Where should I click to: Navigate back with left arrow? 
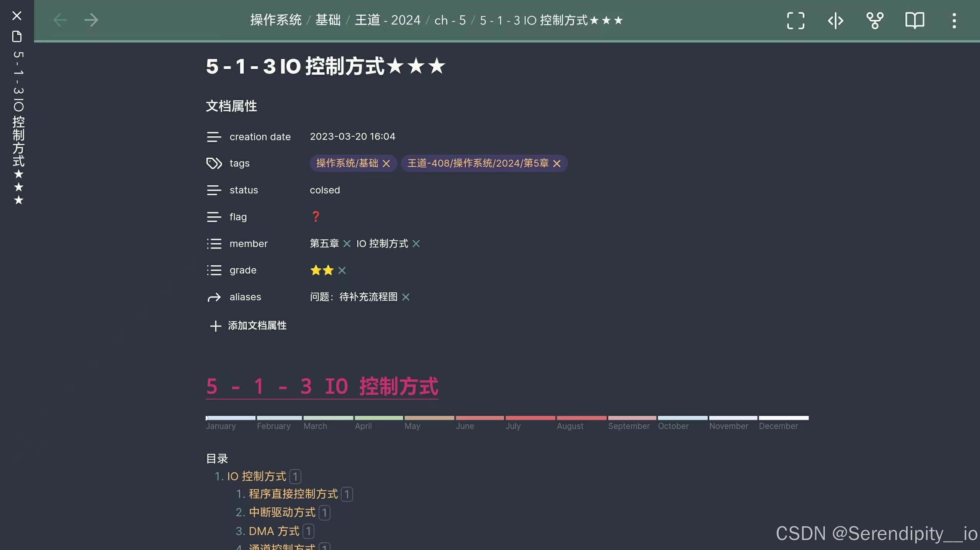click(x=60, y=20)
